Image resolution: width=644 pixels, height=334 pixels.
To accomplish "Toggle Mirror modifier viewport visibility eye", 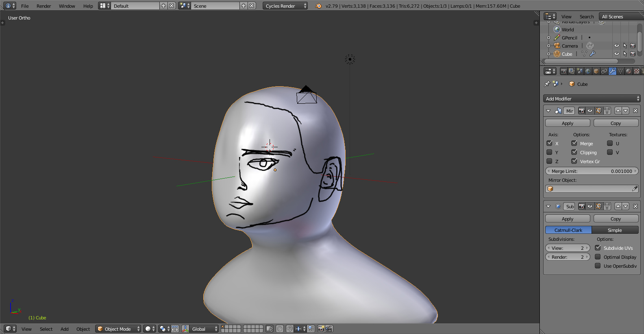I will coord(590,111).
